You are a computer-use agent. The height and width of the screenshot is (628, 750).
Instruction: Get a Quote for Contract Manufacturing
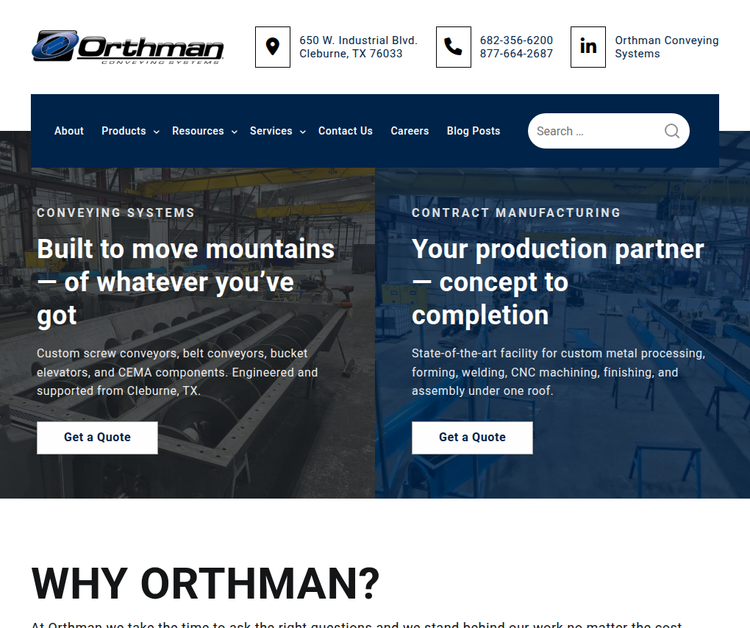(472, 437)
